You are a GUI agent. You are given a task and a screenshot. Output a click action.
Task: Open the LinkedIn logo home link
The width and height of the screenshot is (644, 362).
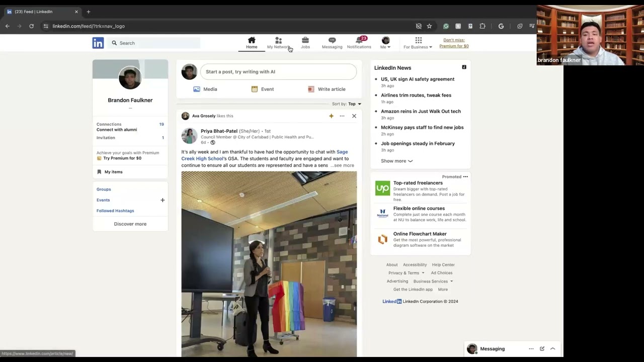coord(98,43)
